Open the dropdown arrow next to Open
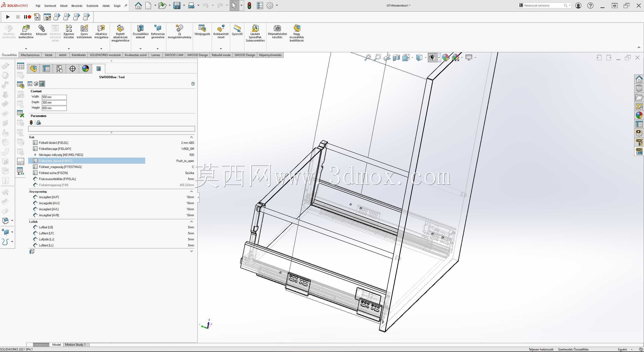 [170, 6]
